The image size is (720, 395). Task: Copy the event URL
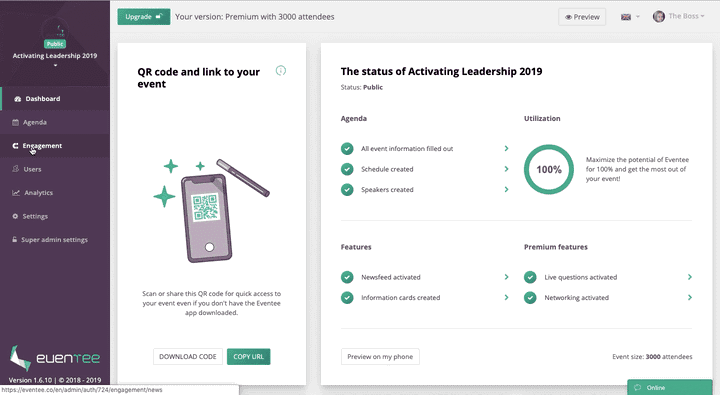(248, 356)
